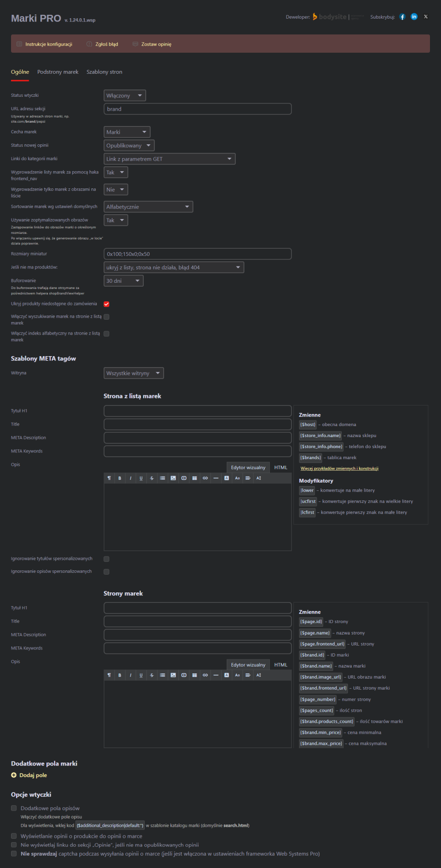This screenshot has width=441, height=868.
Task: Open the LinkedIn subscribe icon
Action: pos(414,17)
